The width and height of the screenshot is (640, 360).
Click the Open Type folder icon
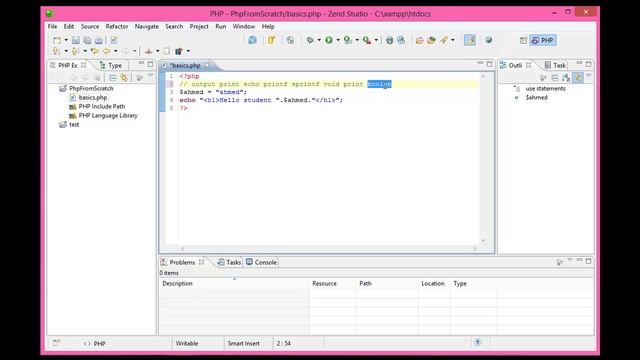click(x=419, y=40)
